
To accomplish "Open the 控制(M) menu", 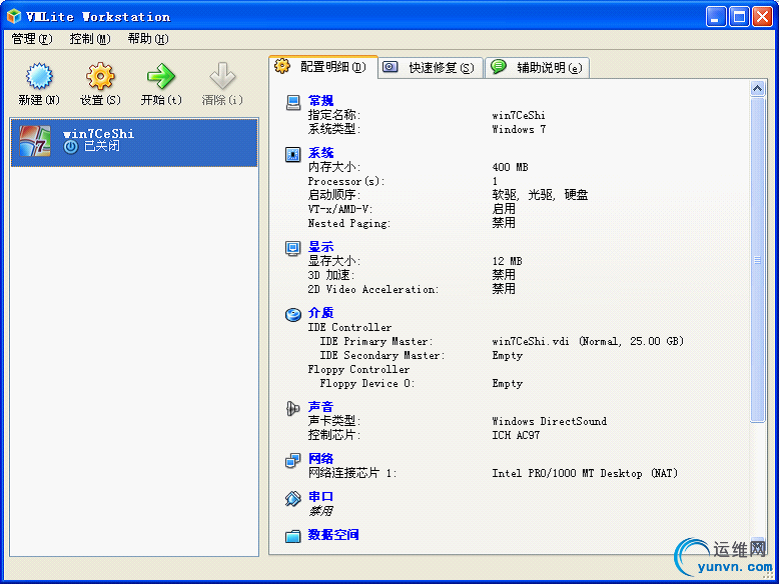I will tap(90, 39).
